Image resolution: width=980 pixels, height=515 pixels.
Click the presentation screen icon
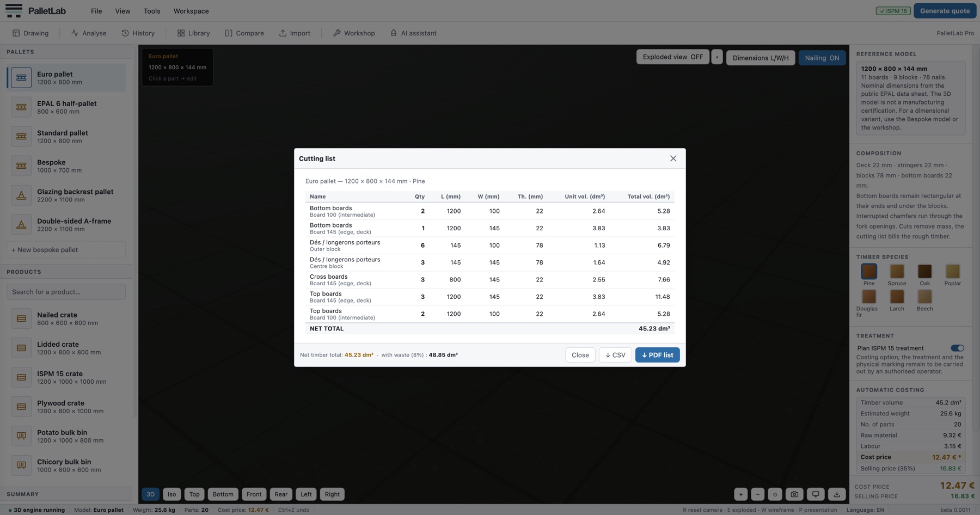(816, 494)
